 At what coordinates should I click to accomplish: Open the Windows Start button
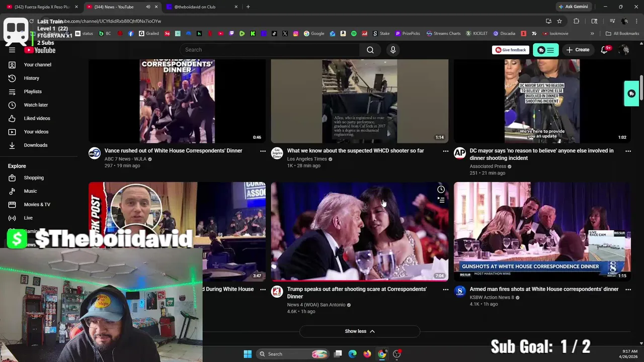248,354
